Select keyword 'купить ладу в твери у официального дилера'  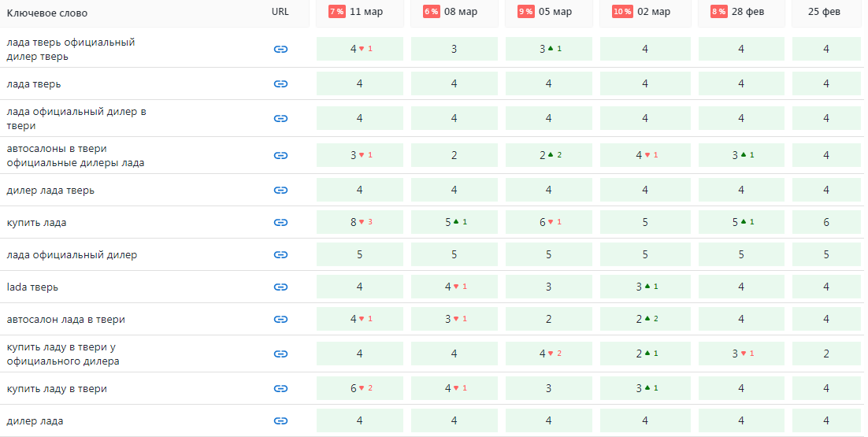(x=63, y=354)
